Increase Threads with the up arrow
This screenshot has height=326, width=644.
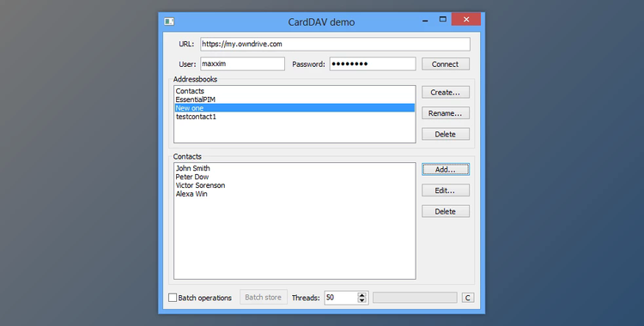click(361, 295)
